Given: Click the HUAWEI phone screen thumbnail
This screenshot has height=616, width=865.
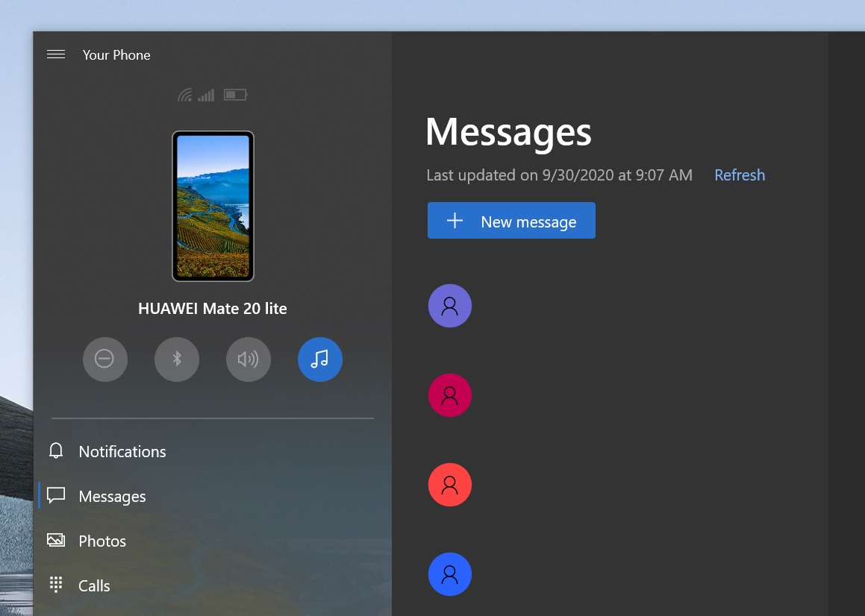Looking at the screenshot, I should pyautogui.click(x=213, y=206).
